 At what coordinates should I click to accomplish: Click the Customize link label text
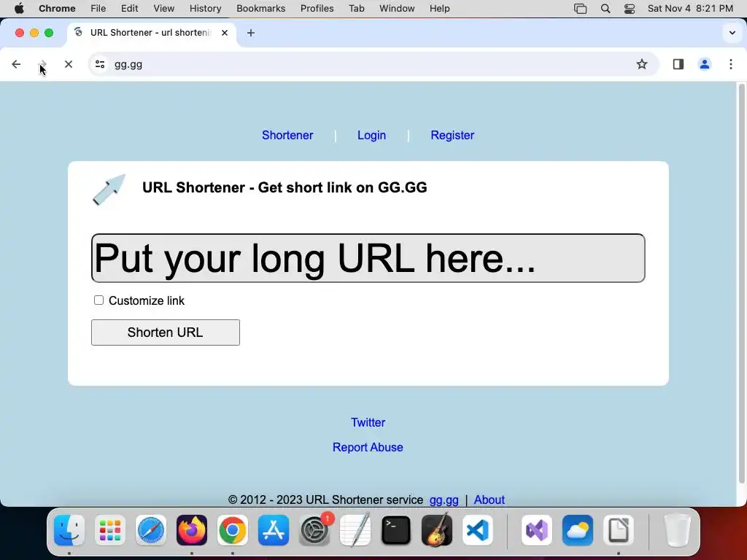146,300
